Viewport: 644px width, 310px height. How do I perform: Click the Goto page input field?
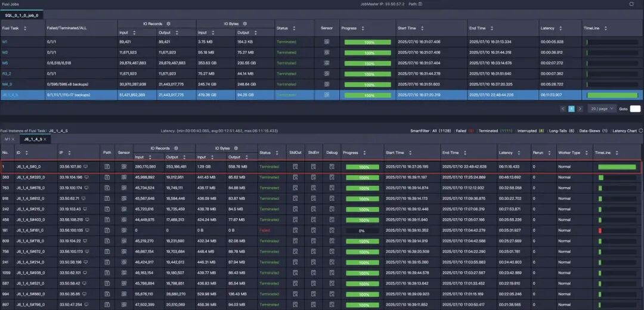pos(635,109)
